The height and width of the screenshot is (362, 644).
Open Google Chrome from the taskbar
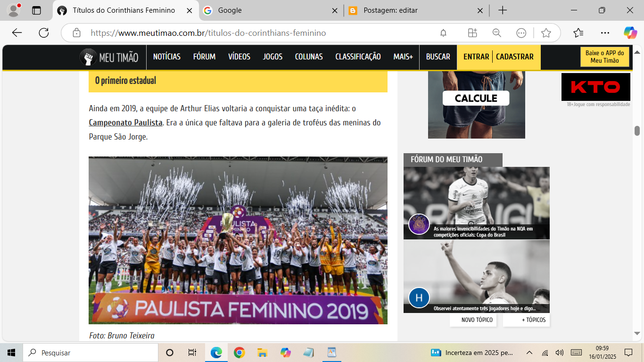[239, 353]
